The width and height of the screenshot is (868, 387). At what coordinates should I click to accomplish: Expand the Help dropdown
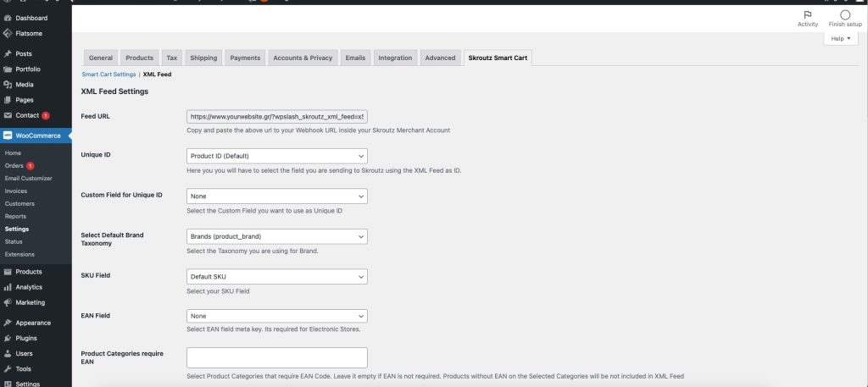click(x=840, y=39)
